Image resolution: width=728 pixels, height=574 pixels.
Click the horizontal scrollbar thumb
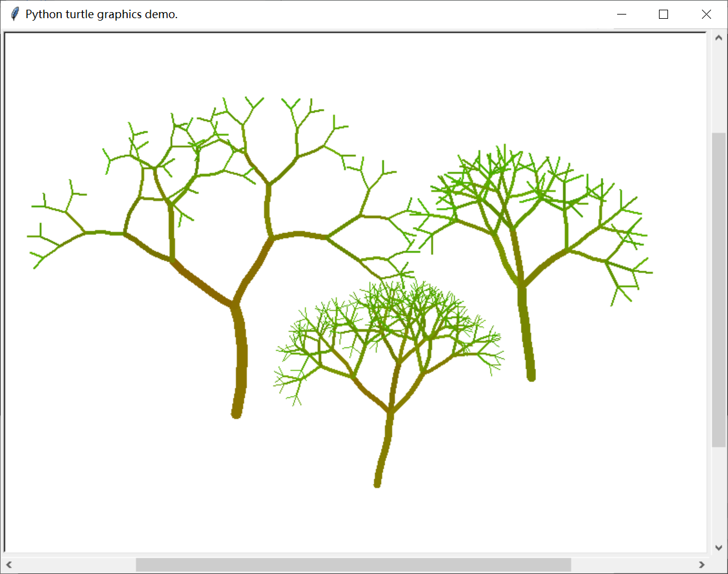pyautogui.click(x=353, y=564)
